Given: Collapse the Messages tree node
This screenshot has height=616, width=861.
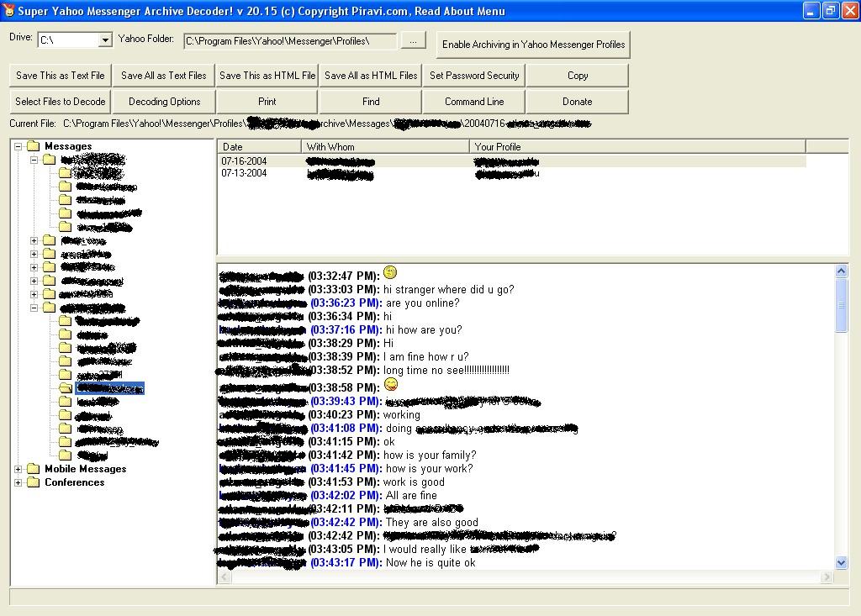Looking at the screenshot, I should 18,146.
